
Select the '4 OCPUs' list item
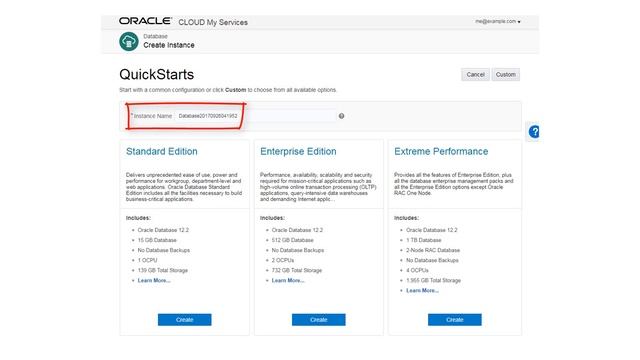click(x=417, y=270)
